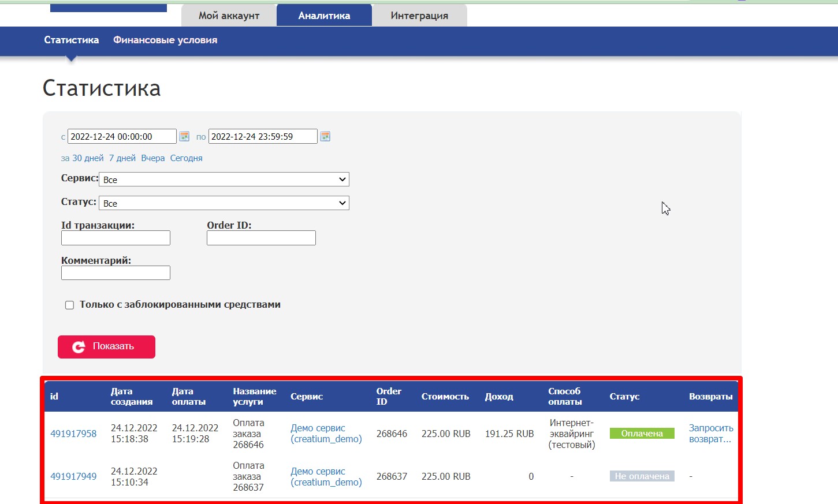Image resolution: width=838 pixels, height=504 pixels.
Task: Switch to the Интеграция tab
Action: coord(419,16)
